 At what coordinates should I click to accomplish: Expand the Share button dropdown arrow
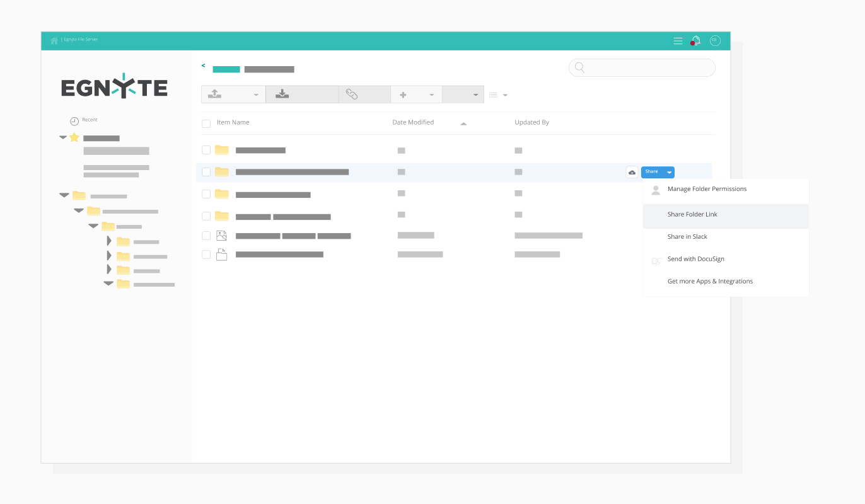(x=669, y=172)
